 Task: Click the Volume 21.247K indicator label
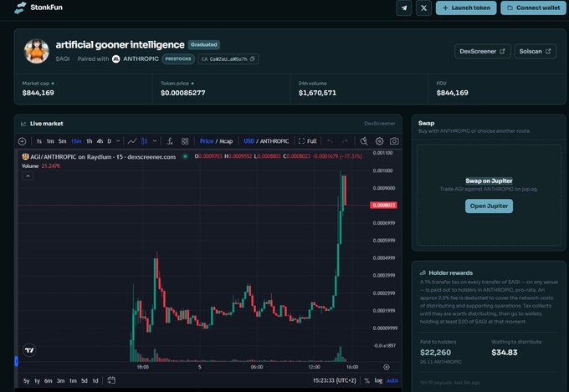[x=41, y=166]
